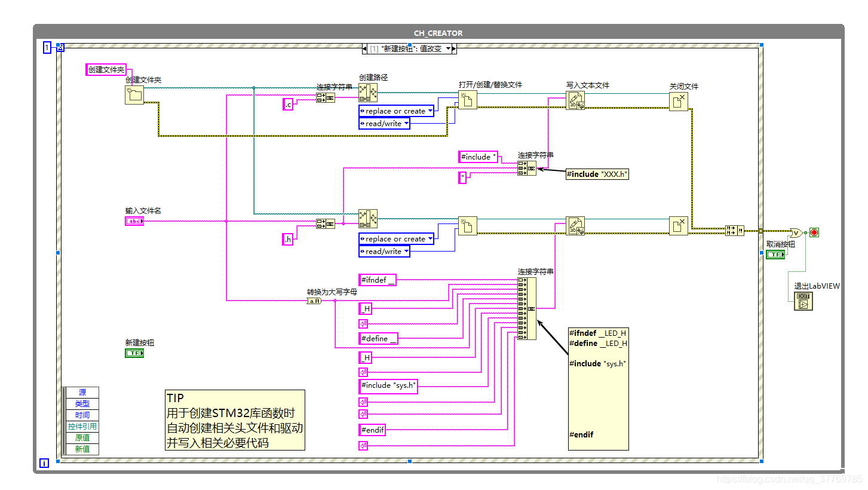This screenshot has height=490, width=868.
Task: Select the #include "sys.h" string constant
Action: pos(388,386)
